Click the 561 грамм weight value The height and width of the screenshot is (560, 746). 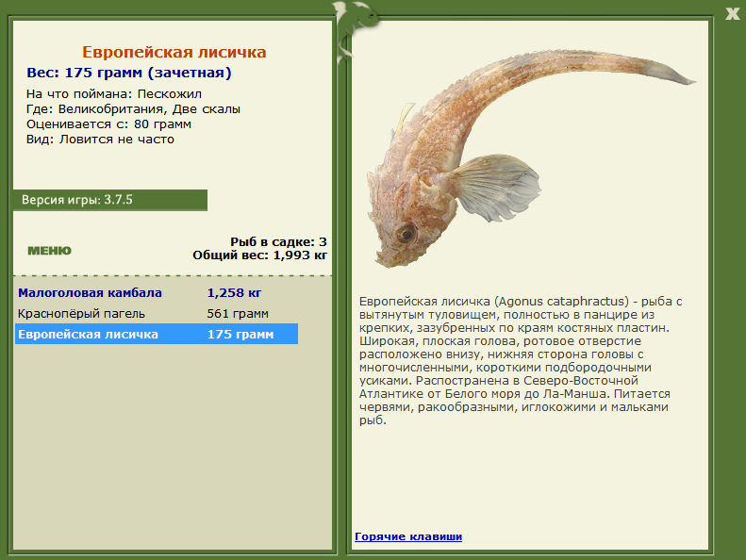pos(238,314)
